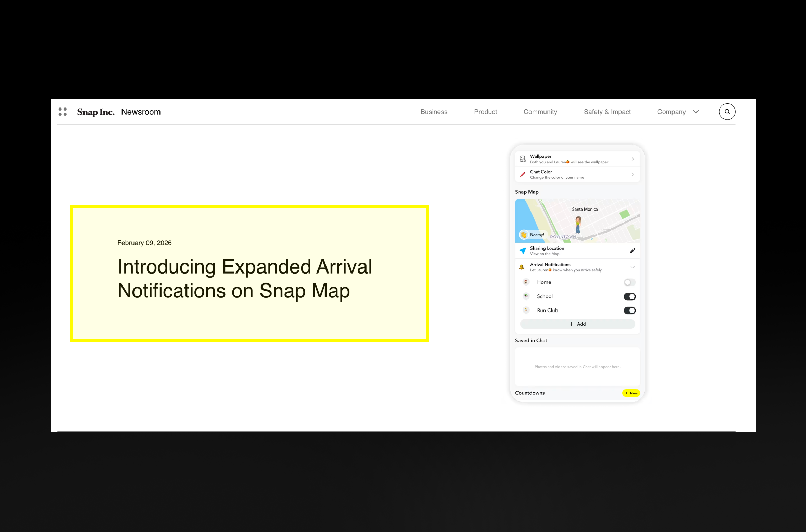Click the Arrival Notifications bell icon
The image size is (806, 532).
tap(522, 267)
